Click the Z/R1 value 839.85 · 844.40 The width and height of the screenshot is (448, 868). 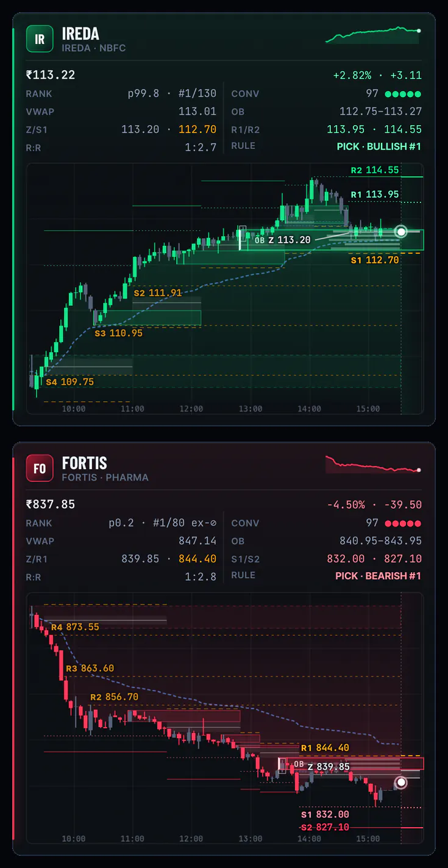(x=169, y=559)
